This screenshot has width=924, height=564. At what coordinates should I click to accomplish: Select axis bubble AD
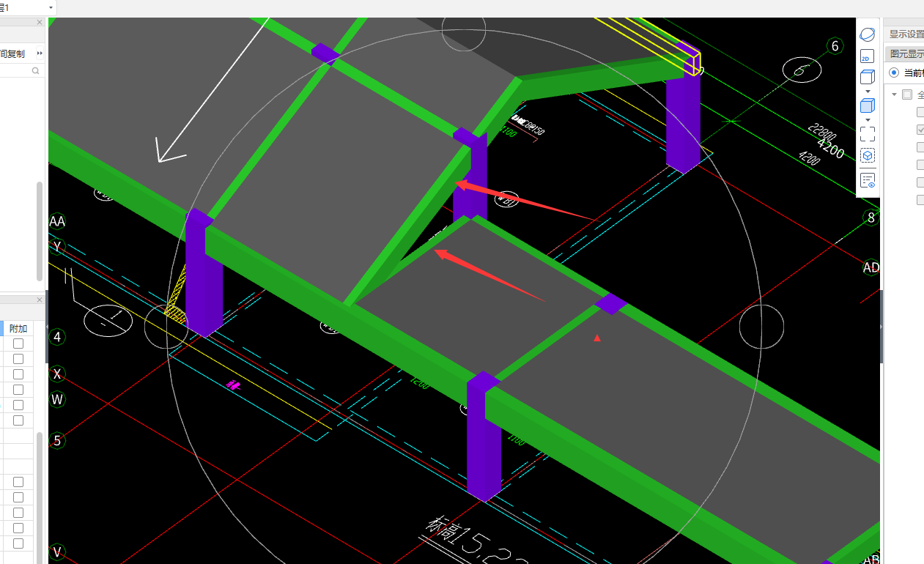871,267
